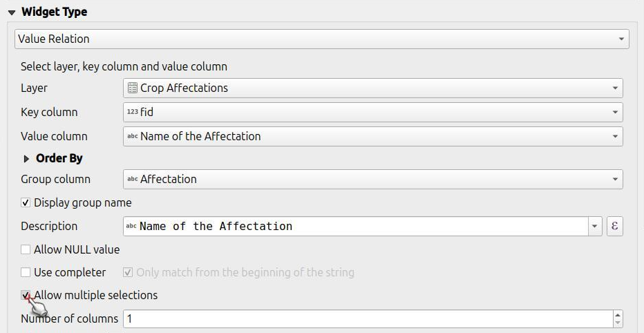Open the Key column dropdown
This screenshot has width=644, height=333.
coord(373,112)
